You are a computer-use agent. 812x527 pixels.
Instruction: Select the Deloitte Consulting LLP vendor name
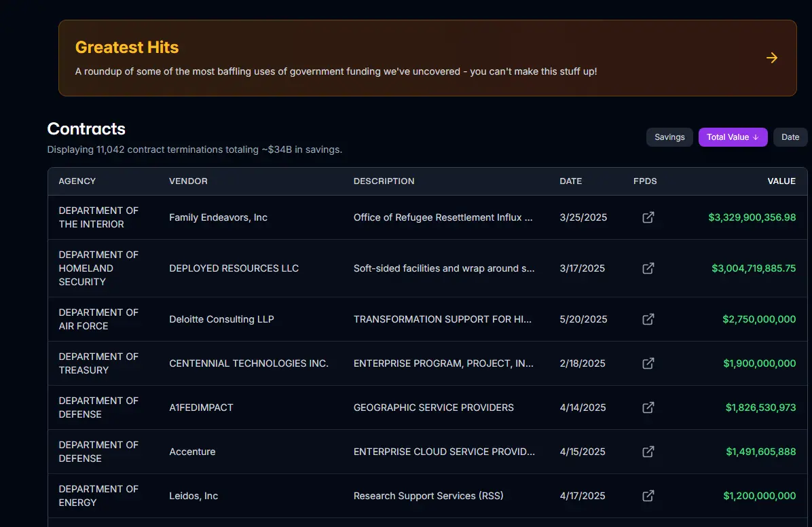tap(221, 319)
